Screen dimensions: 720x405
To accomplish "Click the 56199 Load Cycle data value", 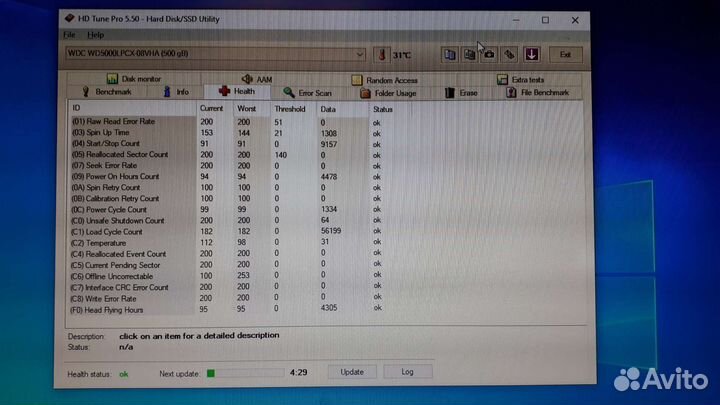I will (x=331, y=231).
